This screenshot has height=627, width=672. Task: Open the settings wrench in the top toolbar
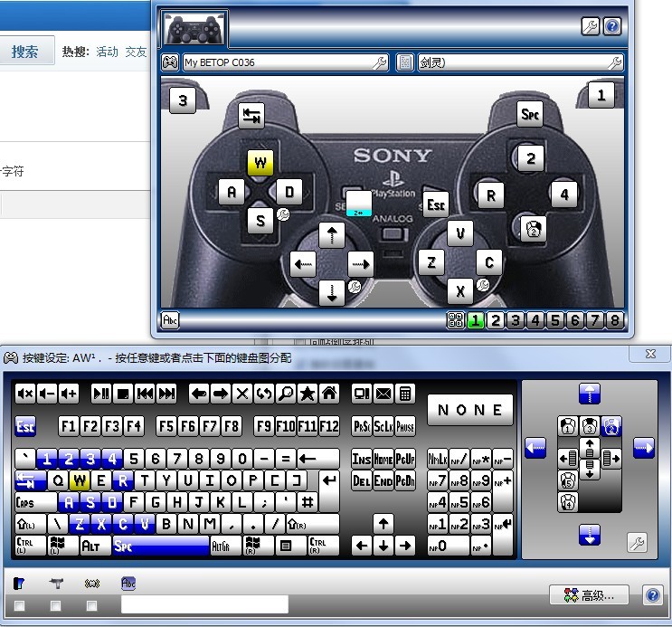click(x=590, y=26)
